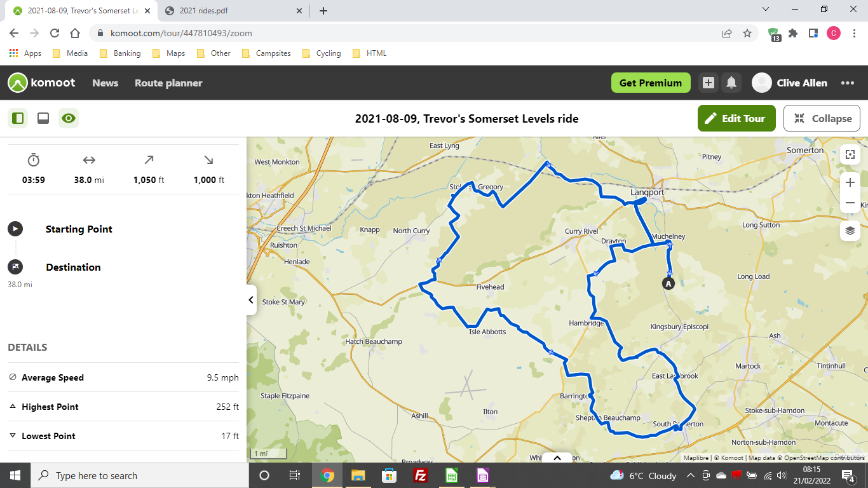Click the address bar URL
Viewport: 868px width, 488px height.
tap(181, 33)
